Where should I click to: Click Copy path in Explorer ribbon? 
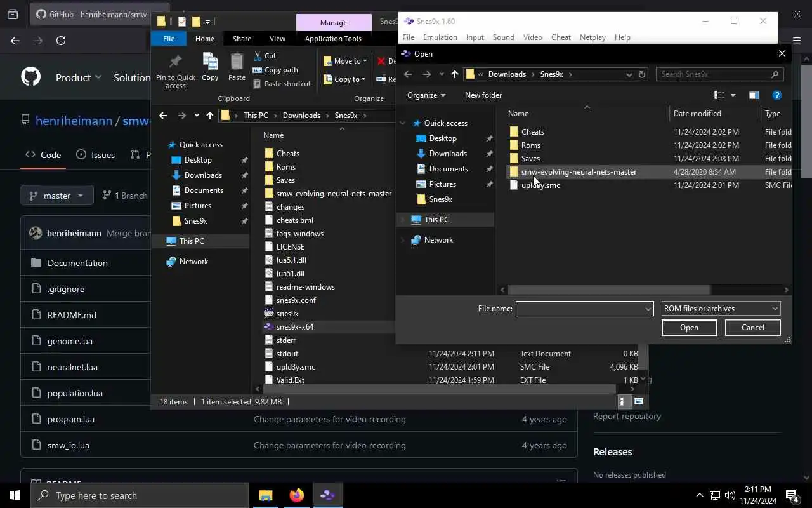click(275, 70)
